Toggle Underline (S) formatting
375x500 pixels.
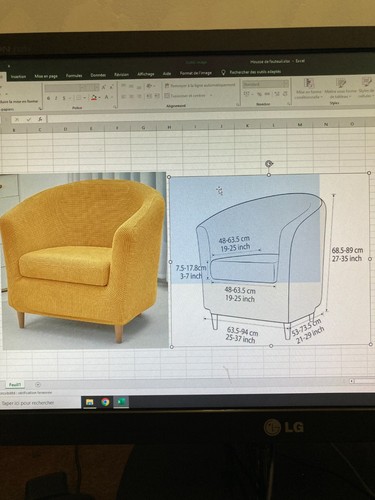point(64,98)
